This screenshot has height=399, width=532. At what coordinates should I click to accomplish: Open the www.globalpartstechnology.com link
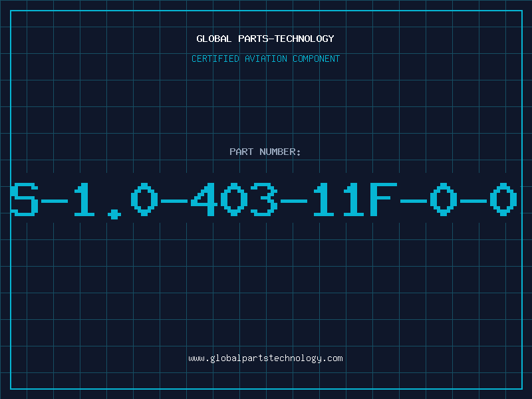pyautogui.click(x=265, y=358)
